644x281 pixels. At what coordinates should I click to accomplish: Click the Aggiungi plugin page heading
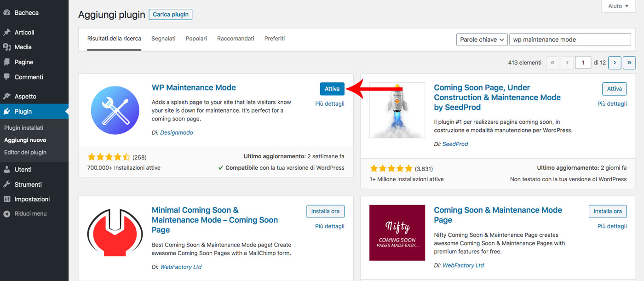pos(112,15)
